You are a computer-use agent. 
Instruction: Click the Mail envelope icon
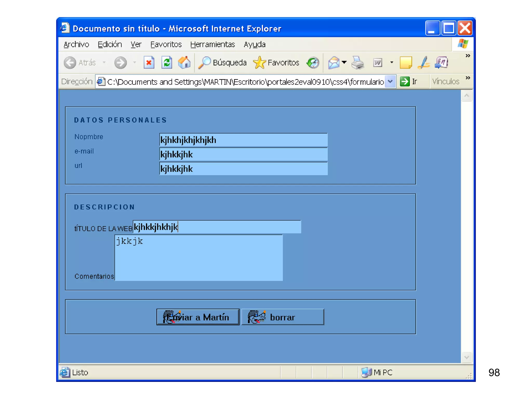[x=334, y=63]
